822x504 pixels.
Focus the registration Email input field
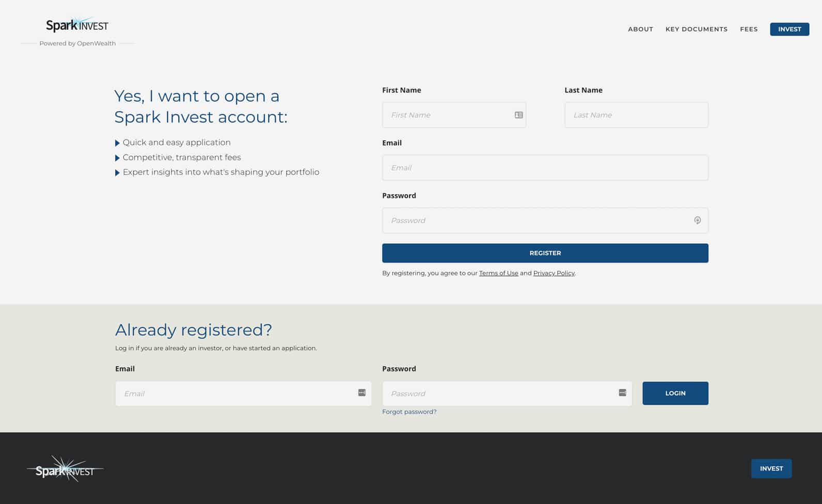(x=545, y=168)
